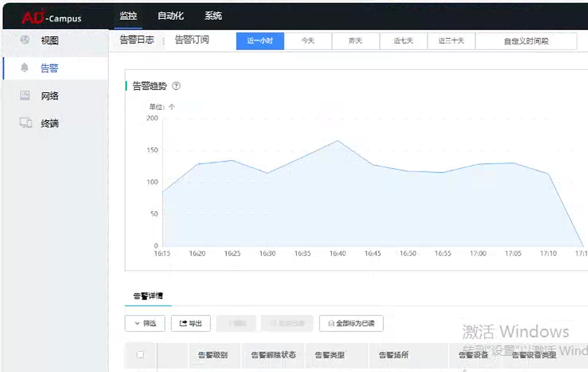Open 视图 from the sidebar
Screen dimensions: 588x372
click(x=49, y=41)
